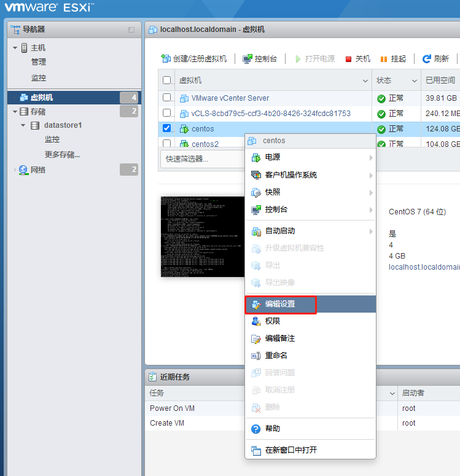The width and height of the screenshot is (460, 476).
Task: Click the Create/Register VM icon
Action: (x=166, y=58)
